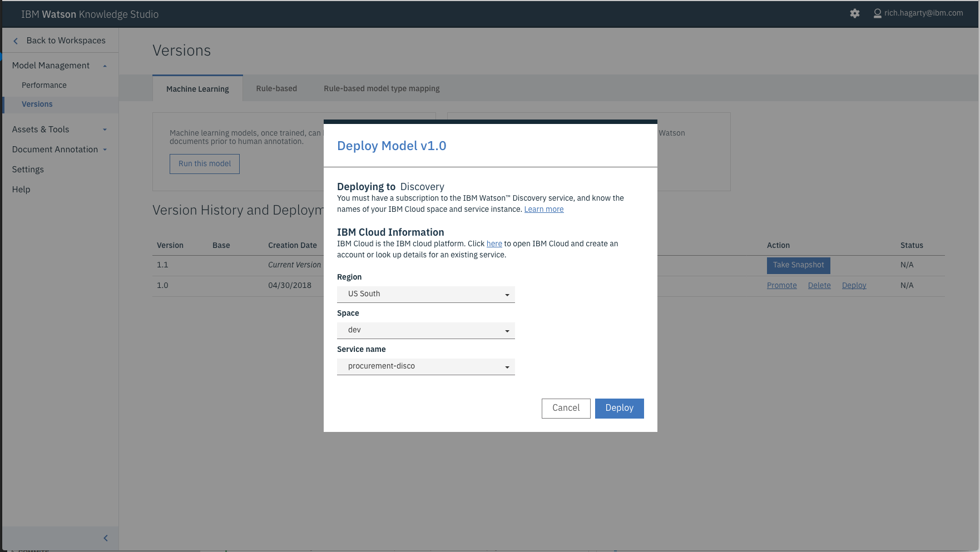Click the version 1.1 cell
This screenshot has height=552, width=980.
162,265
